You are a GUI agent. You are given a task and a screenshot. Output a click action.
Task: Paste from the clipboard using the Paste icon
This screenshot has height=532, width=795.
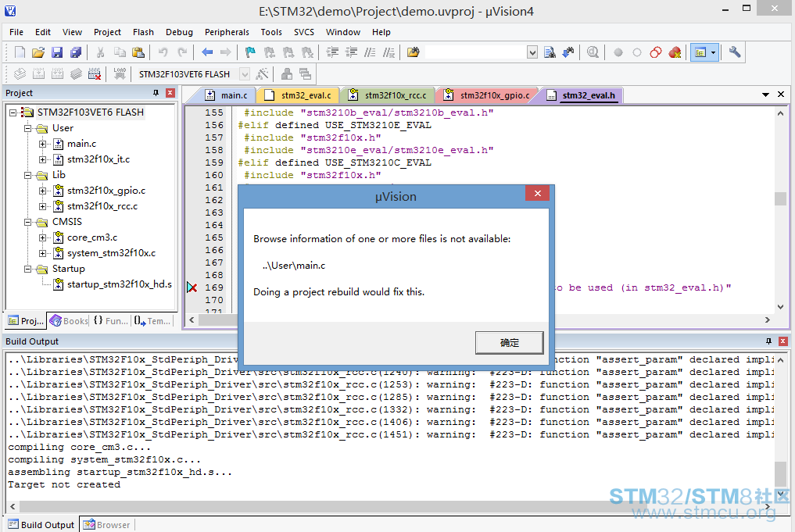(138, 52)
